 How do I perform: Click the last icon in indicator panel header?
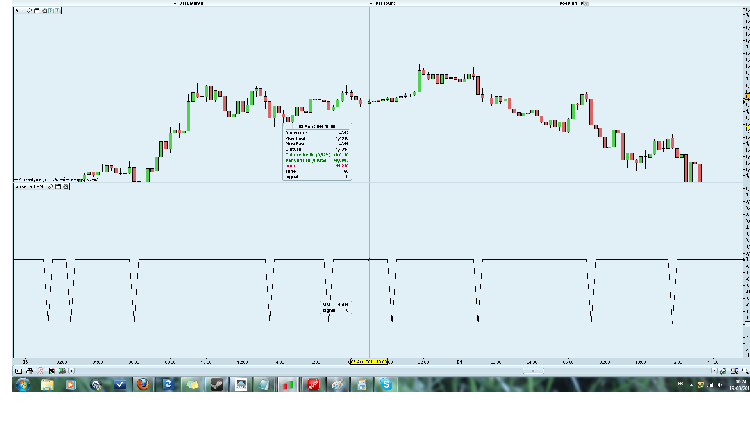click(66, 186)
